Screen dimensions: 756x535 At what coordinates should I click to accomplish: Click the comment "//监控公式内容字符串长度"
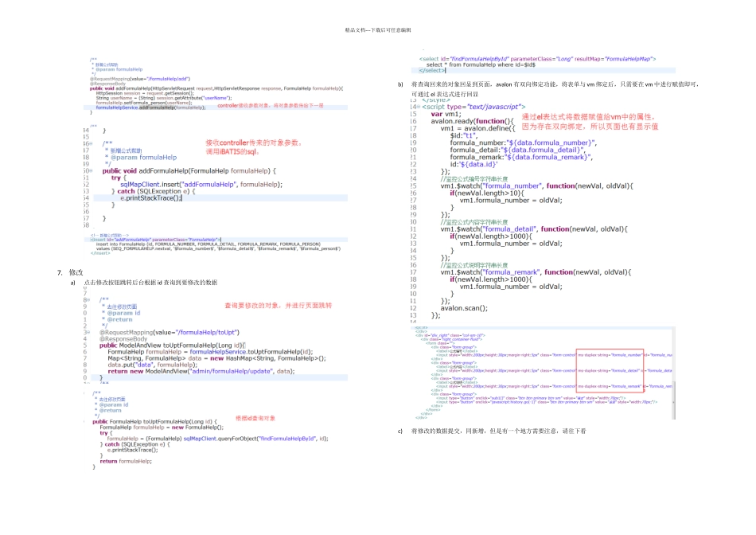pyautogui.click(x=474, y=222)
